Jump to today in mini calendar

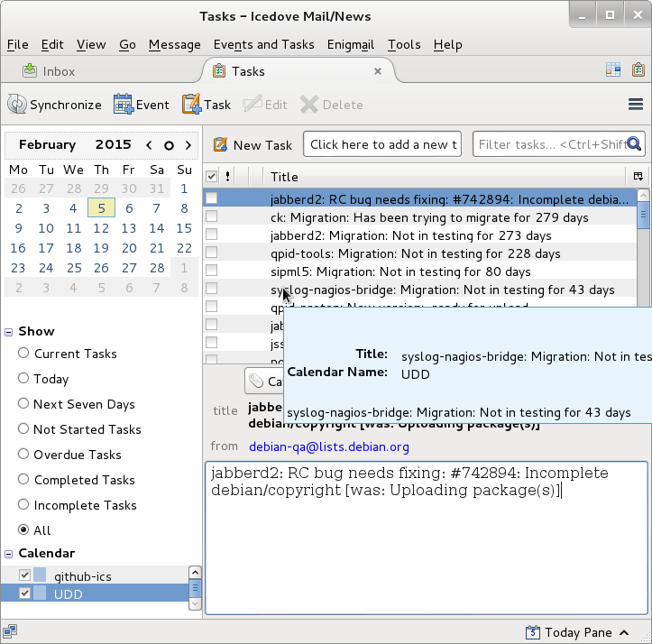point(169,145)
